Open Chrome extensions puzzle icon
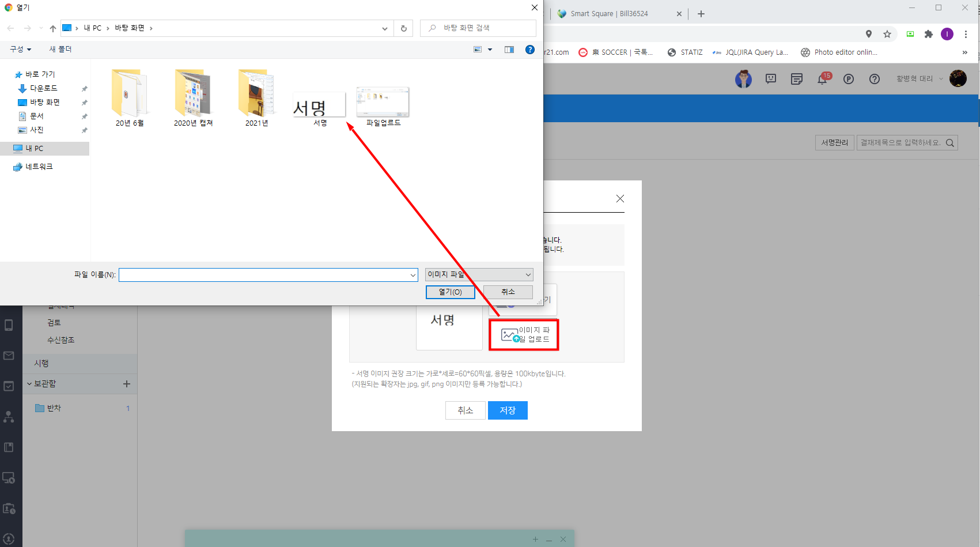The width and height of the screenshot is (980, 547). [x=928, y=34]
